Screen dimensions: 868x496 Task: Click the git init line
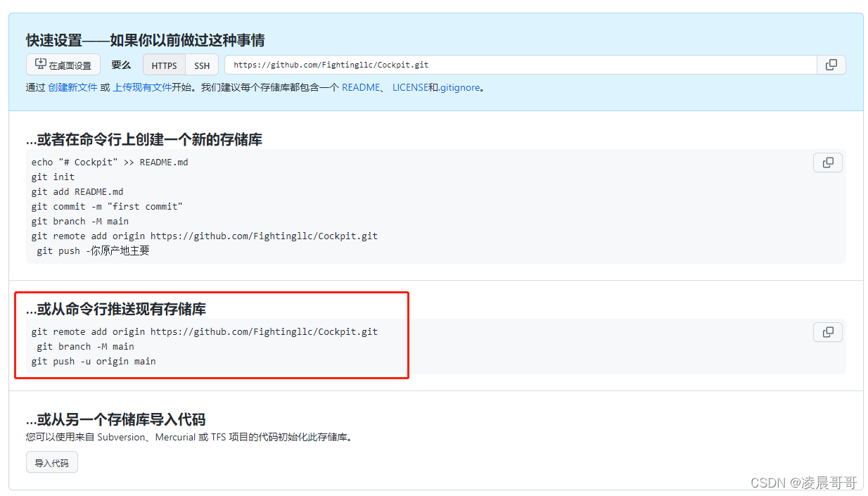[x=53, y=177]
